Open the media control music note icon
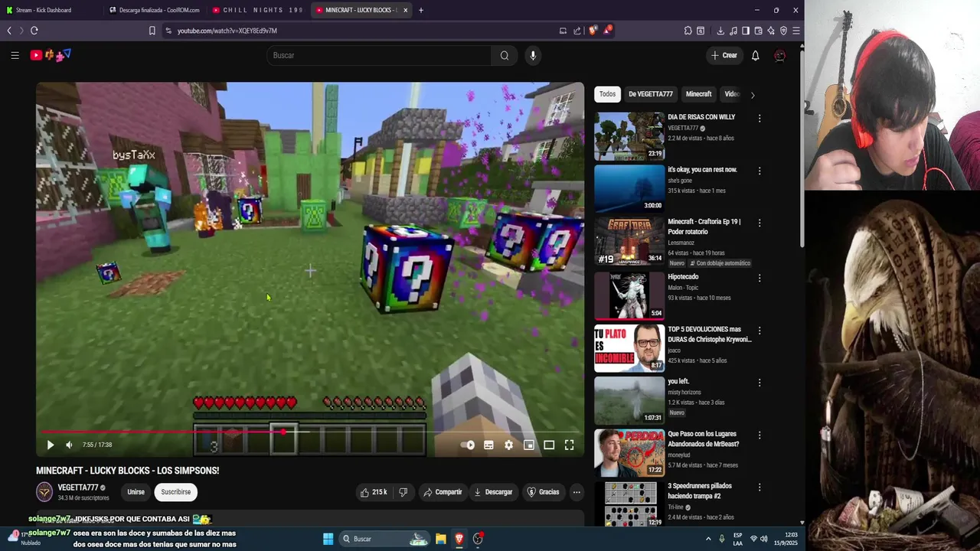980x551 pixels. [733, 31]
